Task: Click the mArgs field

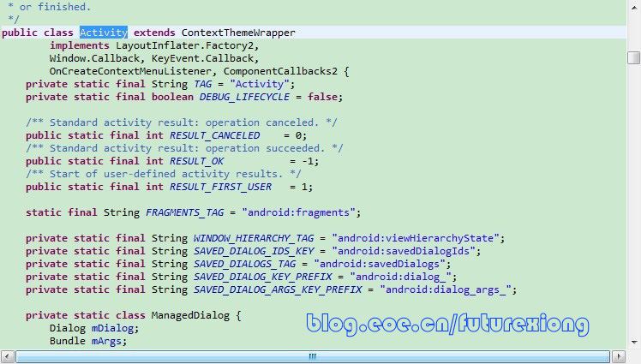Action: [x=106, y=341]
